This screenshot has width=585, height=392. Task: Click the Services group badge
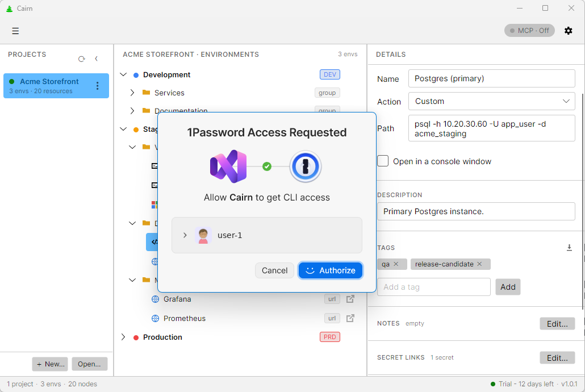(x=327, y=93)
